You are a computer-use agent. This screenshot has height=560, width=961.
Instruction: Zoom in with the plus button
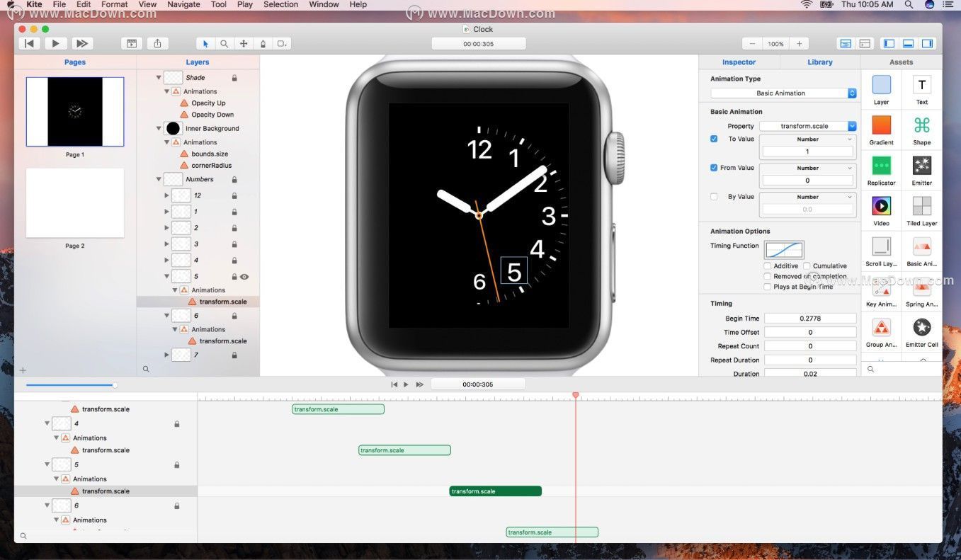coord(799,43)
